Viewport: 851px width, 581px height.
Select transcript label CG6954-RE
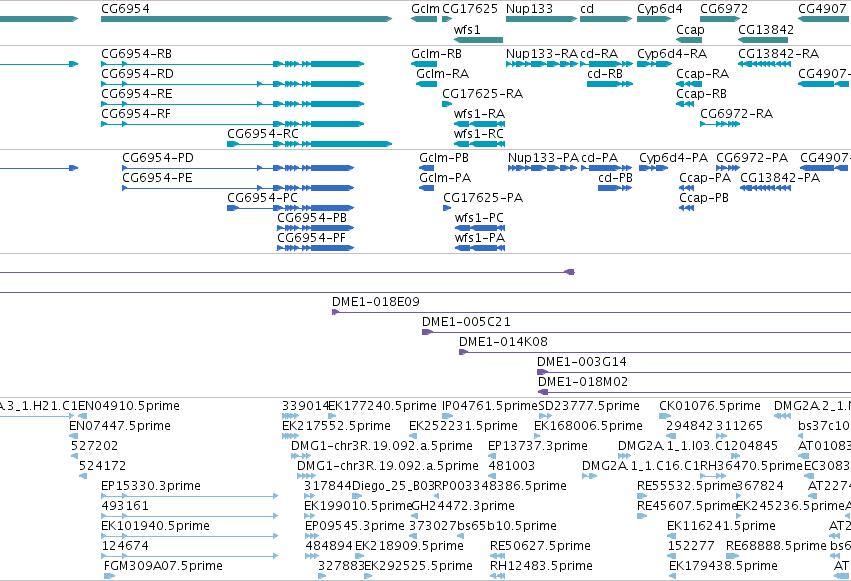click(137, 94)
